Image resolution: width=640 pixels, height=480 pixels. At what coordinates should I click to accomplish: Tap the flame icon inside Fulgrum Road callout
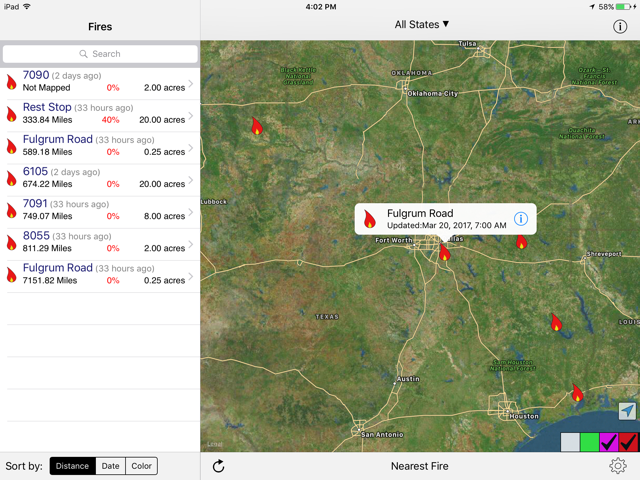(x=369, y=219)
